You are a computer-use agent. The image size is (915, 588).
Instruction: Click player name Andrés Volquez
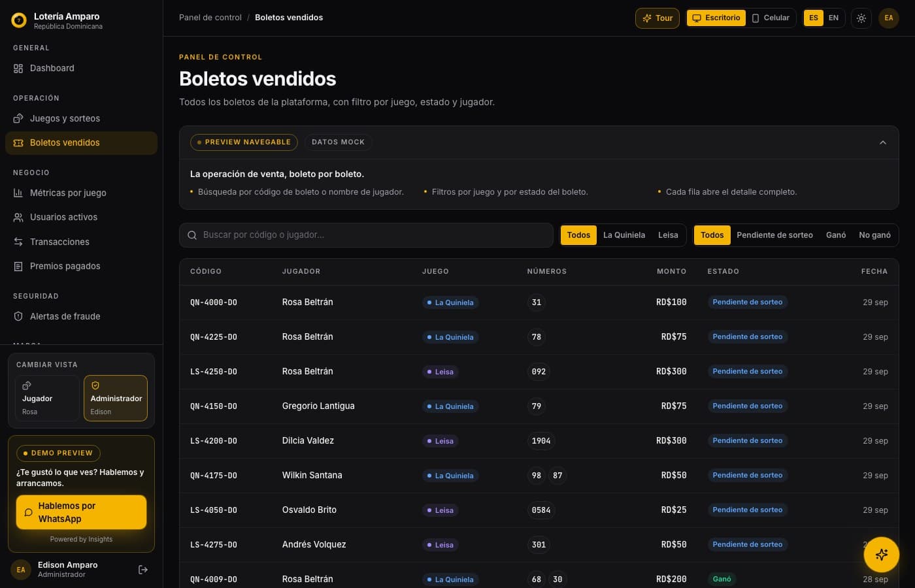pyautogui.click(x=314, y=544)
